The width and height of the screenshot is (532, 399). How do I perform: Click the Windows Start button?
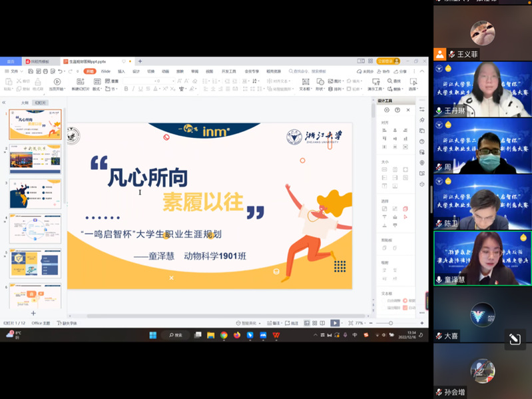(x=153, y=335)
